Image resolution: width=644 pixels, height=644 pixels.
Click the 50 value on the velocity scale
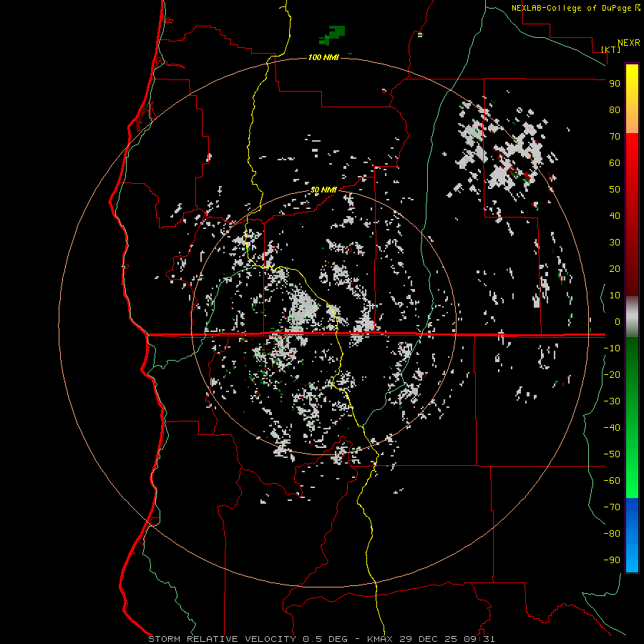pos(615,190)
